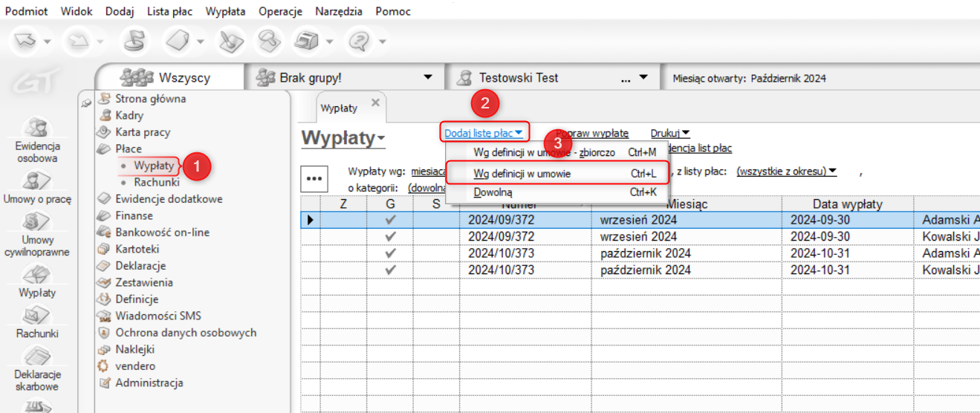Expand the Testowski Test employee dropdown
The width and height of the screenshot is (980, 413).
[643, 78]
